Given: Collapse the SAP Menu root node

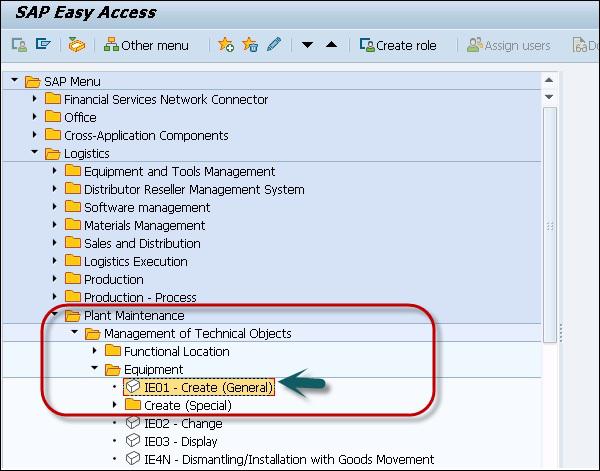Looking at the screenshot, I should 15,80.
